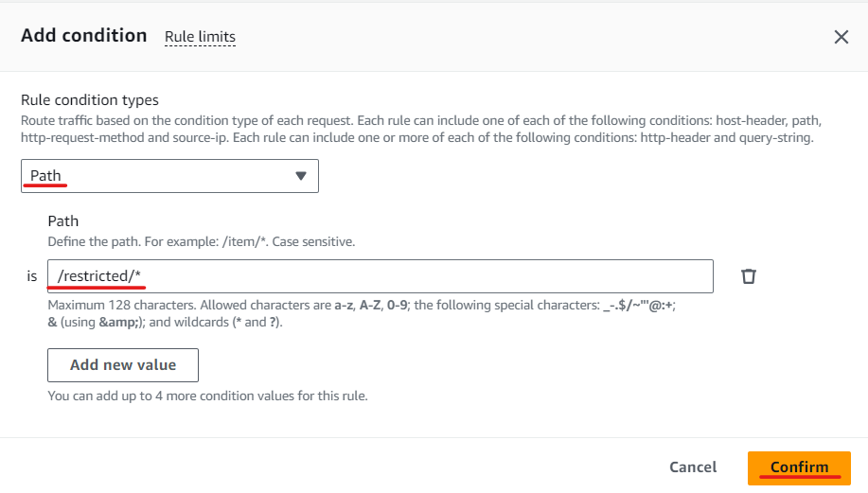This screenshot has width=868, height=493.
Task: Click the "wildcards (* and ?)" helper line
Action: tap(165, 322)
